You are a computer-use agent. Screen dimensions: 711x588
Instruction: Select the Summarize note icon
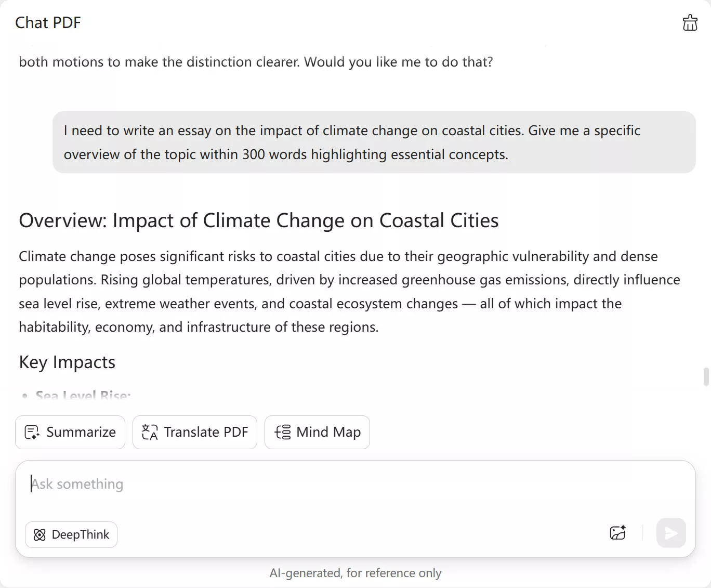click(x=32, y=432)
